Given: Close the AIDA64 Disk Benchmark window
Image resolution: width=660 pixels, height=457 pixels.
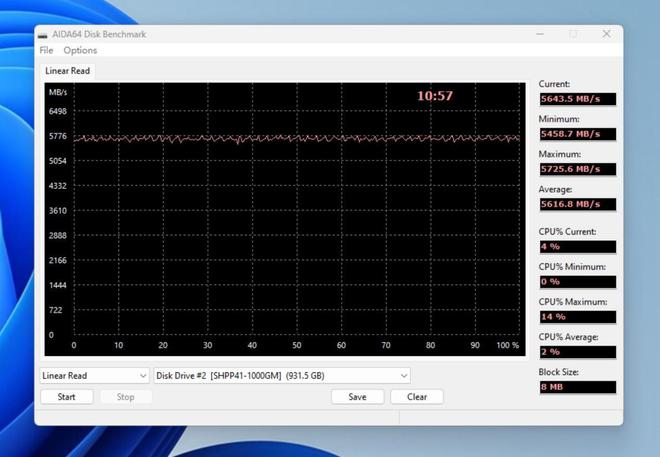Looking at the screenshot, I should click(x=606, y=34).
